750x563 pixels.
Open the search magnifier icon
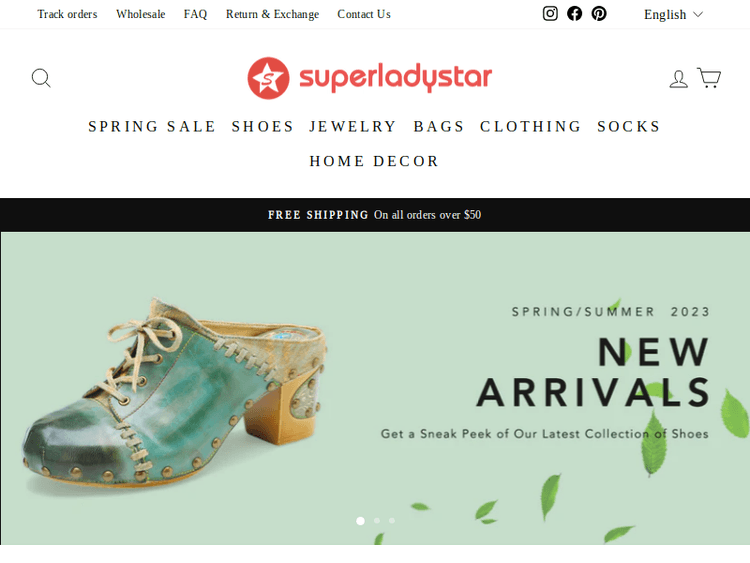[x=41, y=78]
